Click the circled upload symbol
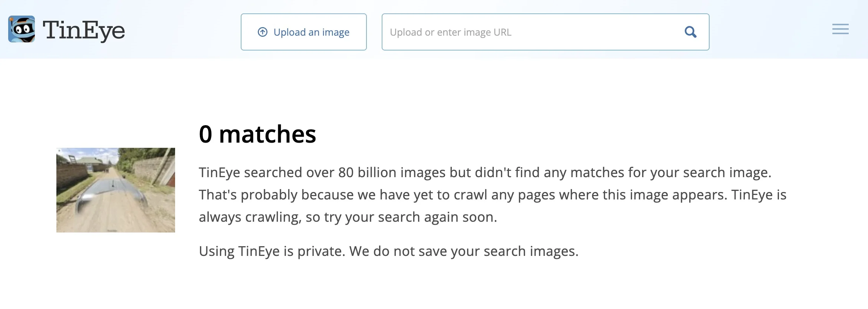Viewport: 868px width, 309px height. click(x=263, y=32)
